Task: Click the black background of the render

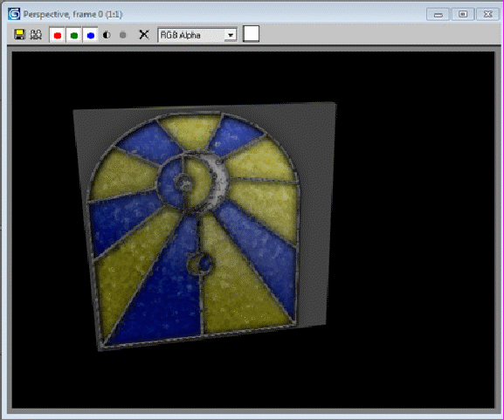Action: pos(415,225)
